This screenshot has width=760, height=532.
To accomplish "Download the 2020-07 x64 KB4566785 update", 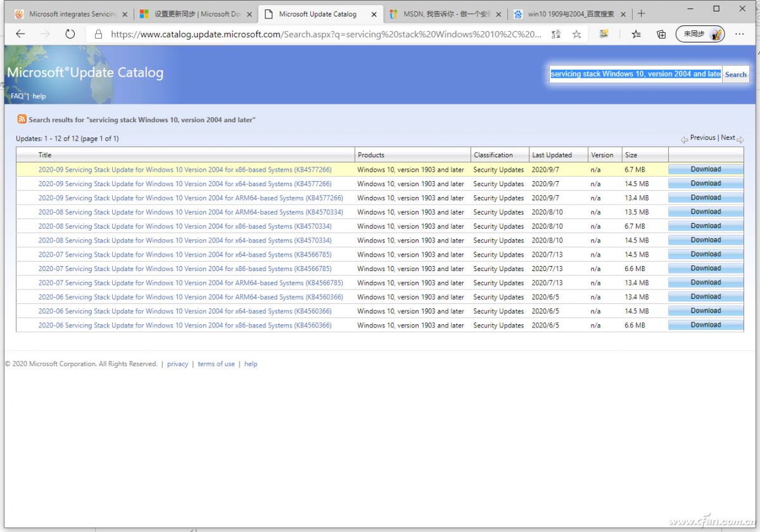I will (706, 255).
